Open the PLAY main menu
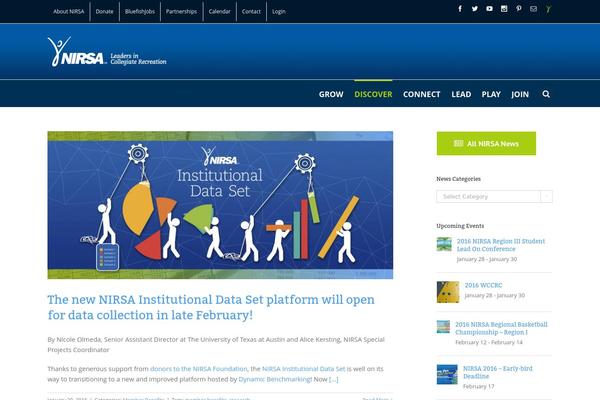 [x=491, y=94]
